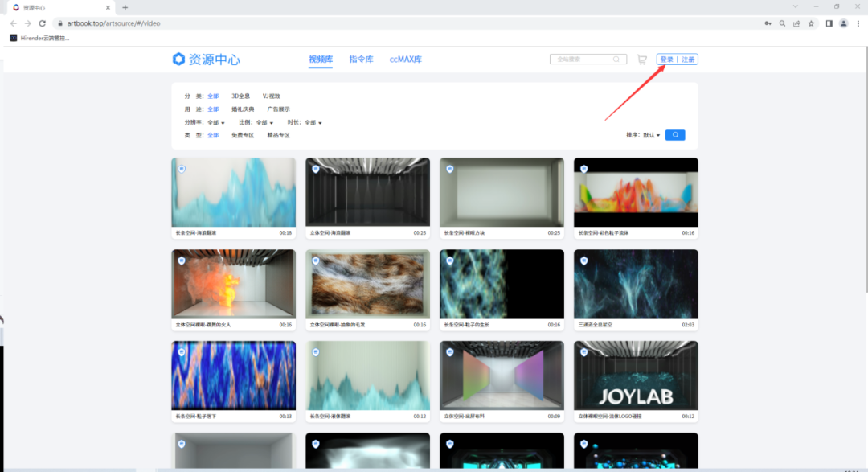Viewport: 868px width, 472px height.
Task: Expand the 时长 dropdown
Action: click(313, 122)
